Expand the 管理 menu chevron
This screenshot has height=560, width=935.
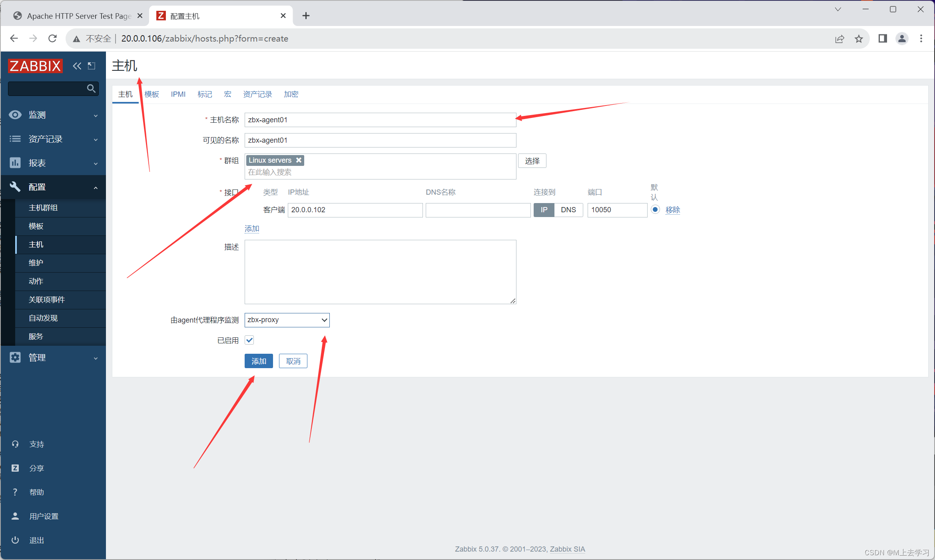(x=96, y=358)
